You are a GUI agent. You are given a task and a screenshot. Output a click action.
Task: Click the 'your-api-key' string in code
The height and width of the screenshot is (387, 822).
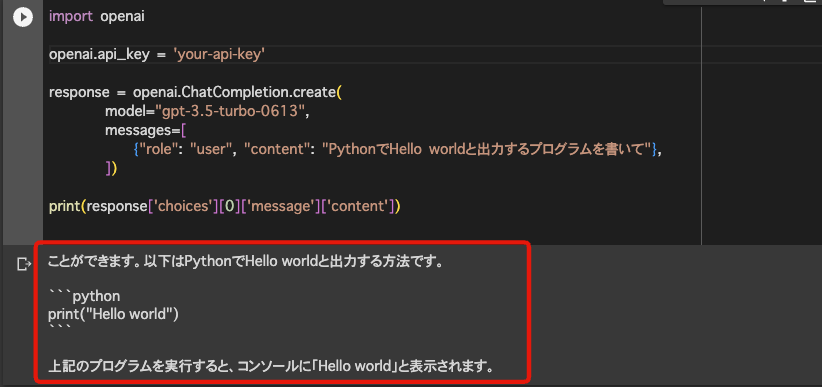(219, 54)
